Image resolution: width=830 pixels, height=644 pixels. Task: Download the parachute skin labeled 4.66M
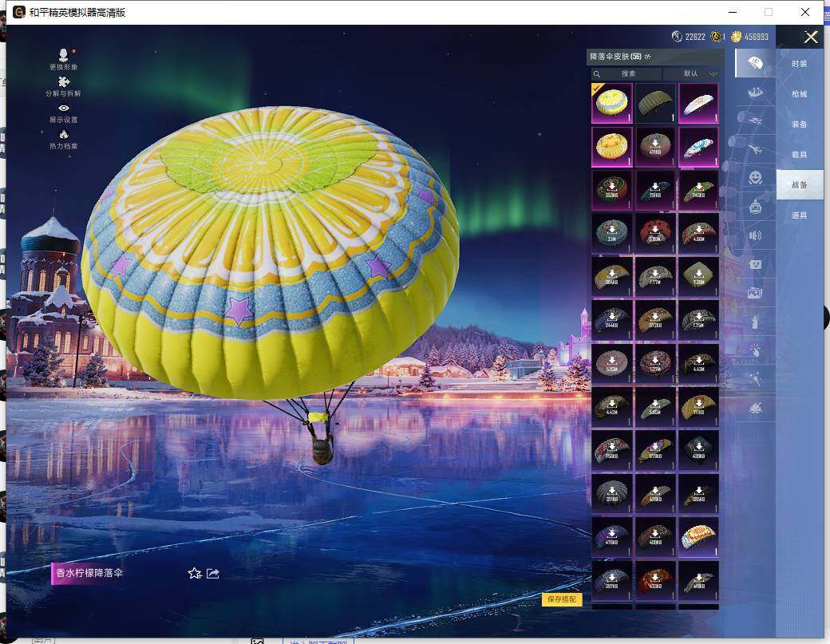click(698, 233)
